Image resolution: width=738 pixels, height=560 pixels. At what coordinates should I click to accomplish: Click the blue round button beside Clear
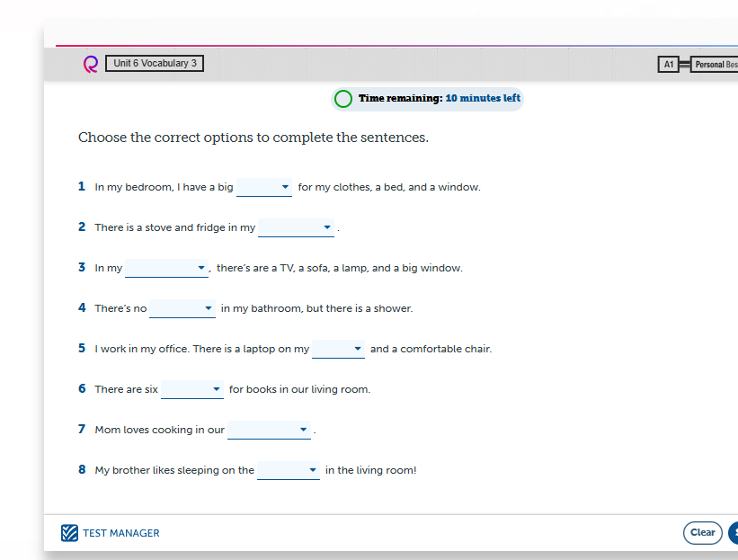coord(734,533)
